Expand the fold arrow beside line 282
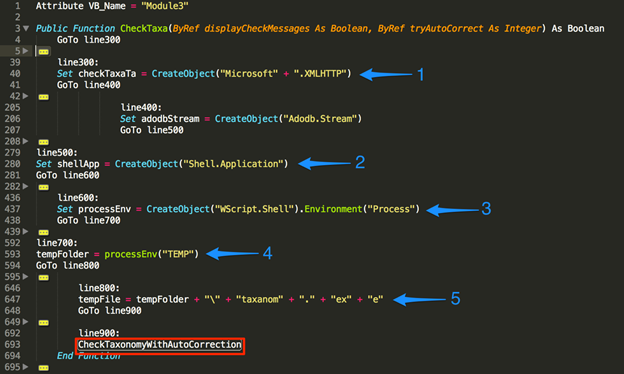The height and width of the screenshot is (374, 624). tap(26, 186)
